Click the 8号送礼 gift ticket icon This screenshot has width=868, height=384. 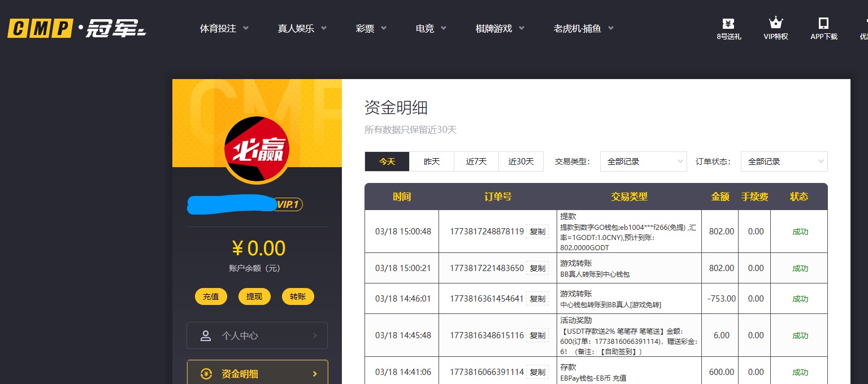pos(728,24)
